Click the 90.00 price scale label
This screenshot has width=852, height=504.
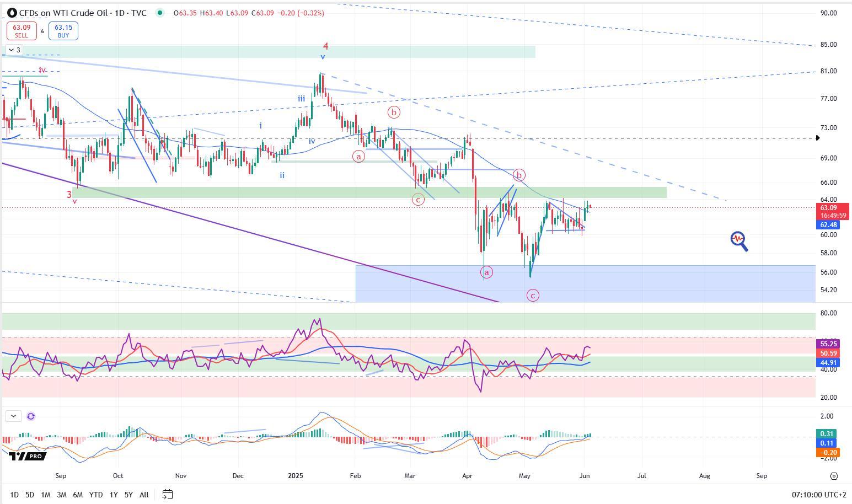point(828,13)
